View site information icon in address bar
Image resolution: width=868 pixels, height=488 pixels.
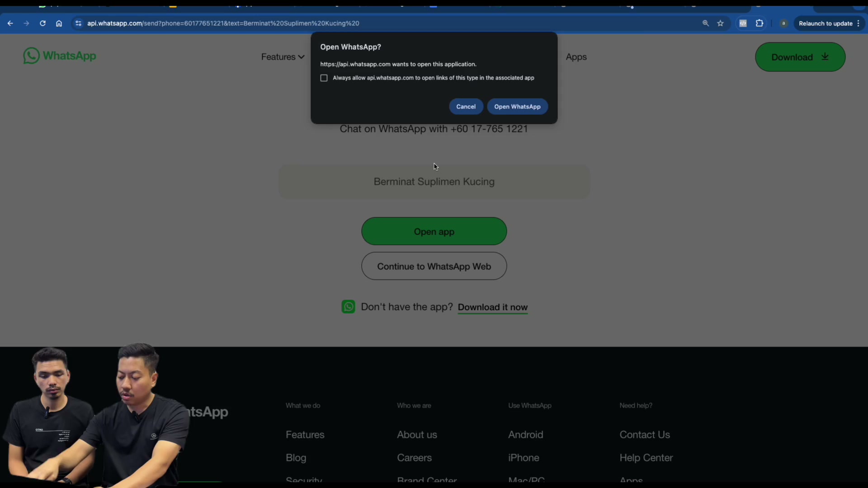[x=78, y=23]
